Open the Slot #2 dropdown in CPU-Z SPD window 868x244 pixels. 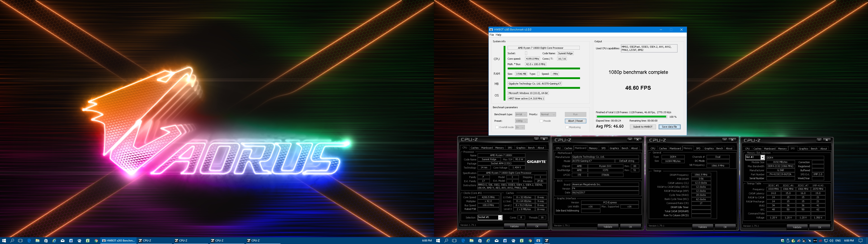(755, 157)
